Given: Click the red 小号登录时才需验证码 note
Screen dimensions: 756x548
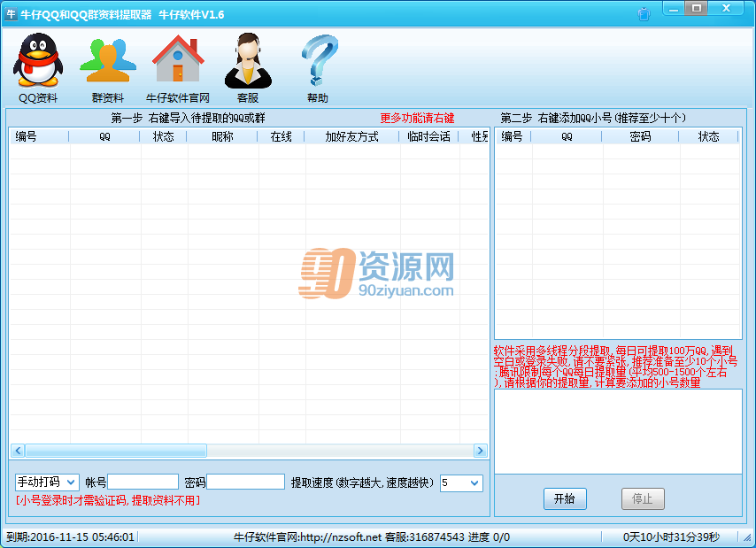Looking at the screenshot, I should (x=108, y=501).
